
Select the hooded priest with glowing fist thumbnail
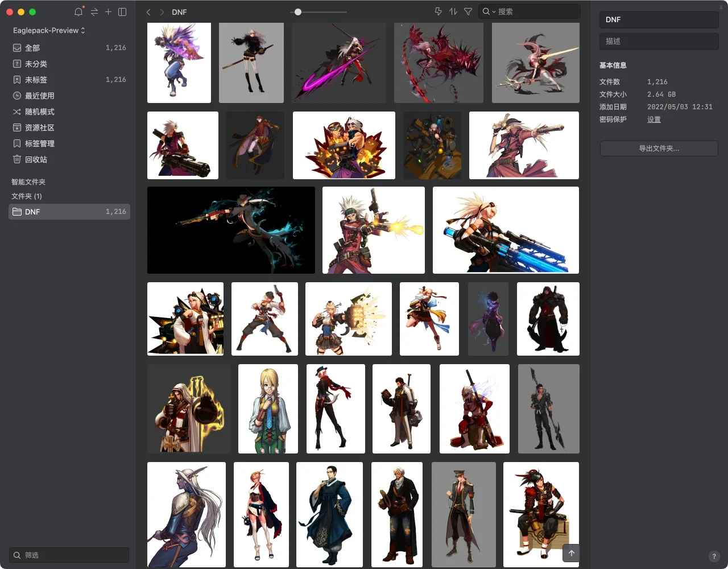189,409
